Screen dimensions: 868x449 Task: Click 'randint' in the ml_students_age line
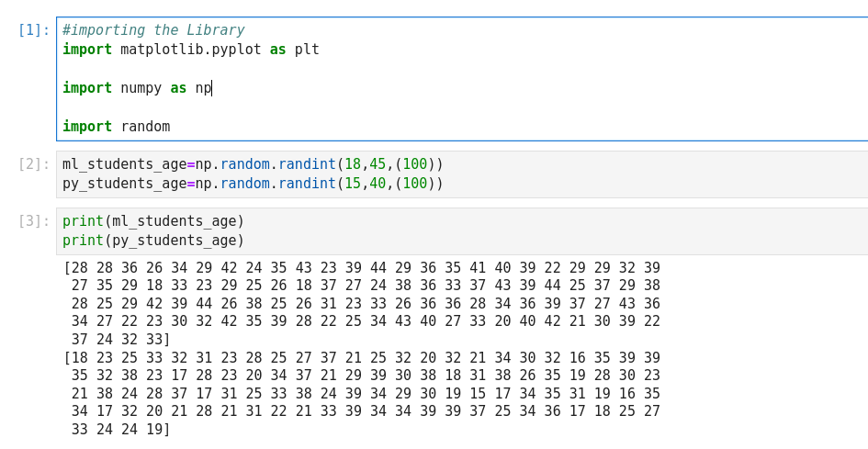tap(307, 164)
